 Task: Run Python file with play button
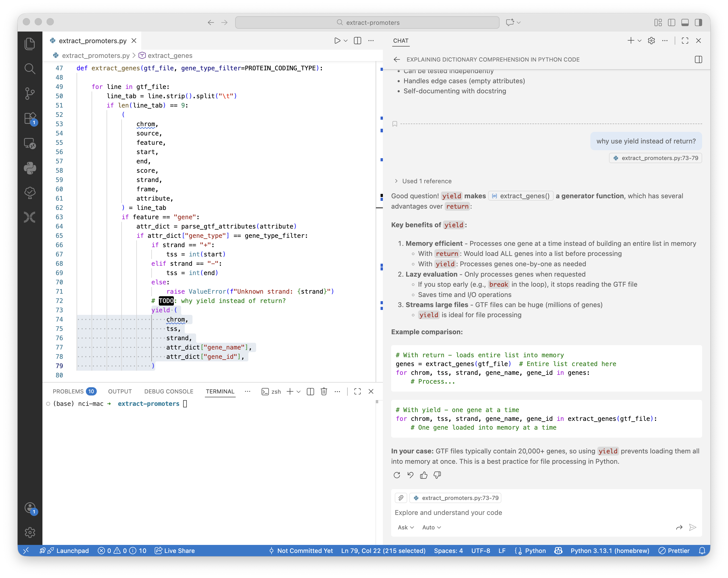point(337,41)
